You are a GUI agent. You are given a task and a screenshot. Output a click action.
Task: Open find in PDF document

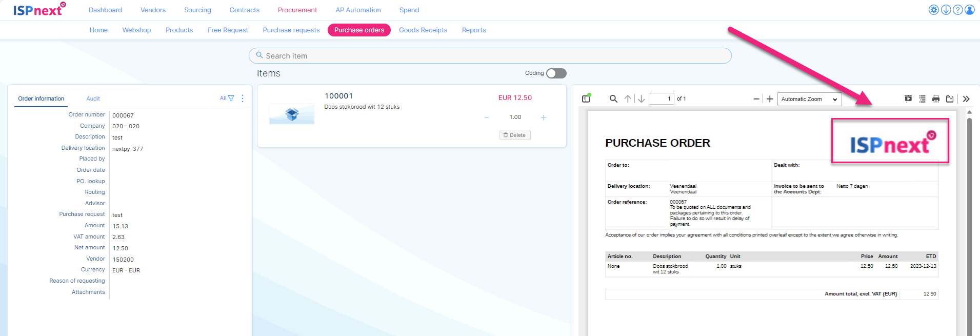613,98
